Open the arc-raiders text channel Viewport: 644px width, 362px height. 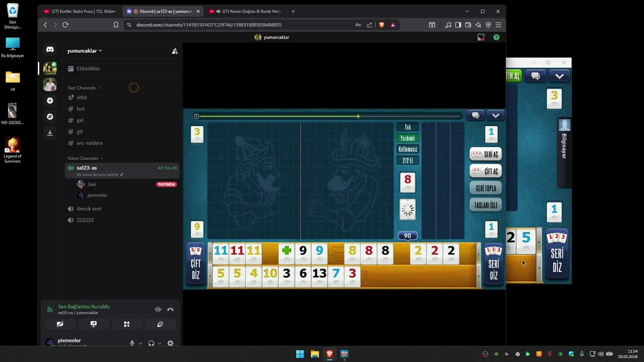click(x=121, y=143)
